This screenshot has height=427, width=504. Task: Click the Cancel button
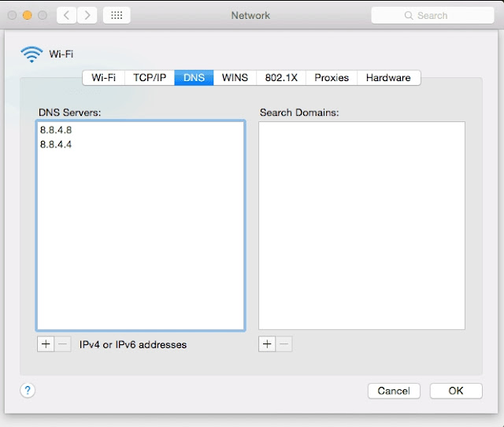pyautogui.click(x=394, y=391)
